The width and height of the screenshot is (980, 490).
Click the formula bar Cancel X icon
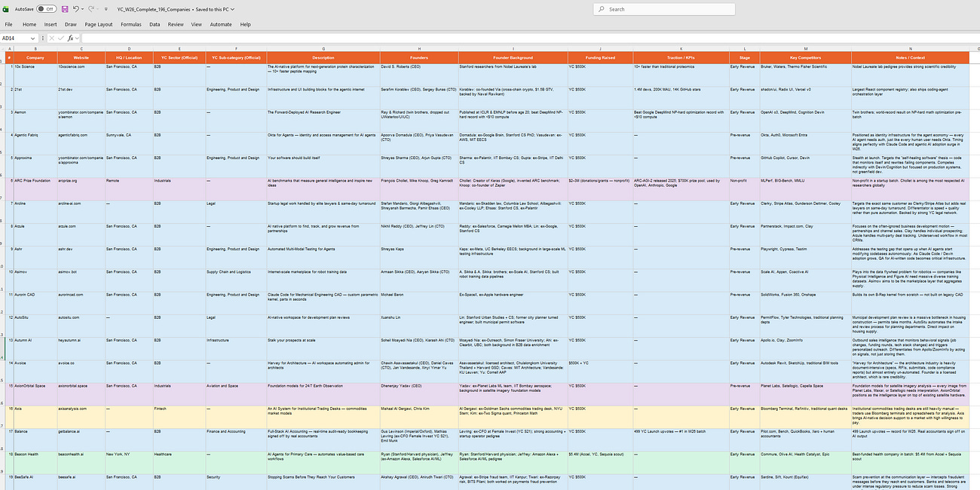click(53, 38)
